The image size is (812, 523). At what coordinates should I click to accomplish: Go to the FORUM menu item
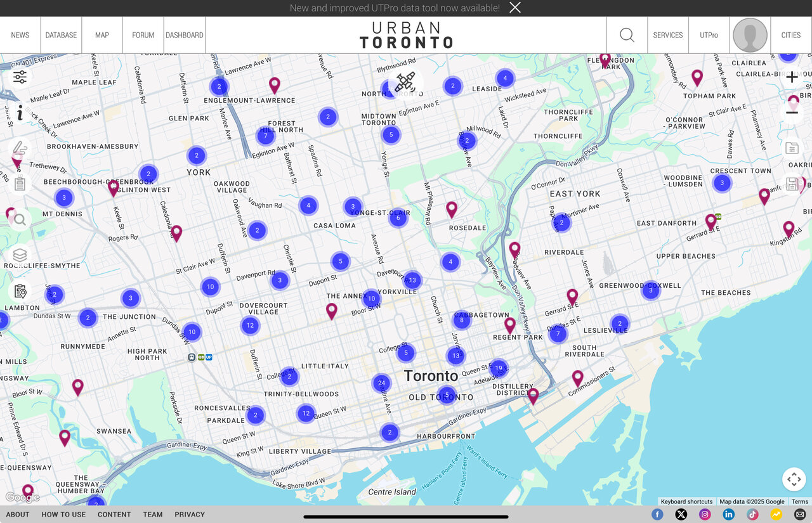(143, 36)
